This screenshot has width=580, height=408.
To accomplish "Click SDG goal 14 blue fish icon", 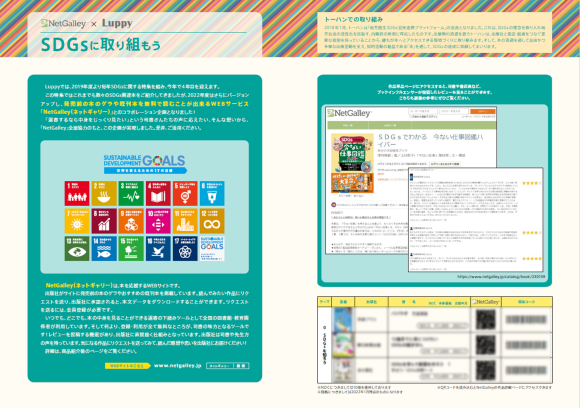I will pos(104,249).
